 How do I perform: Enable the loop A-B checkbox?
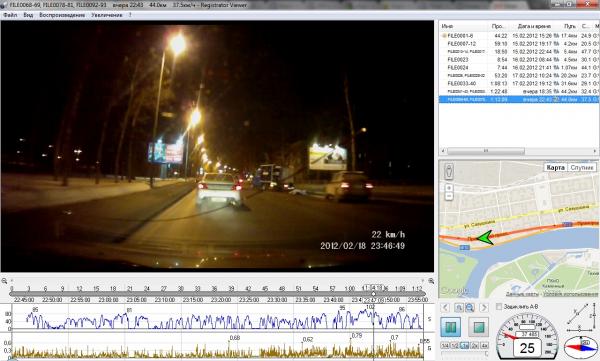tap(499, 307)
